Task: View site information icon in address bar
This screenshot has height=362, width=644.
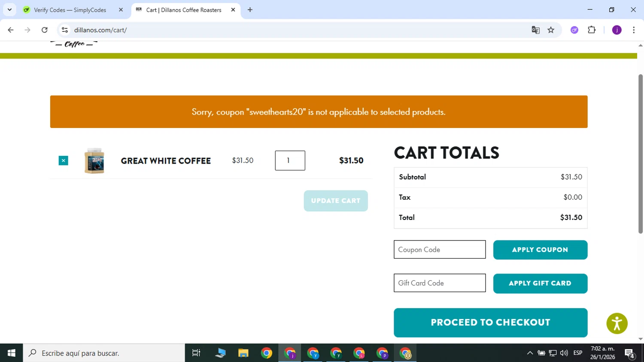Action: (x=65, y=30)
